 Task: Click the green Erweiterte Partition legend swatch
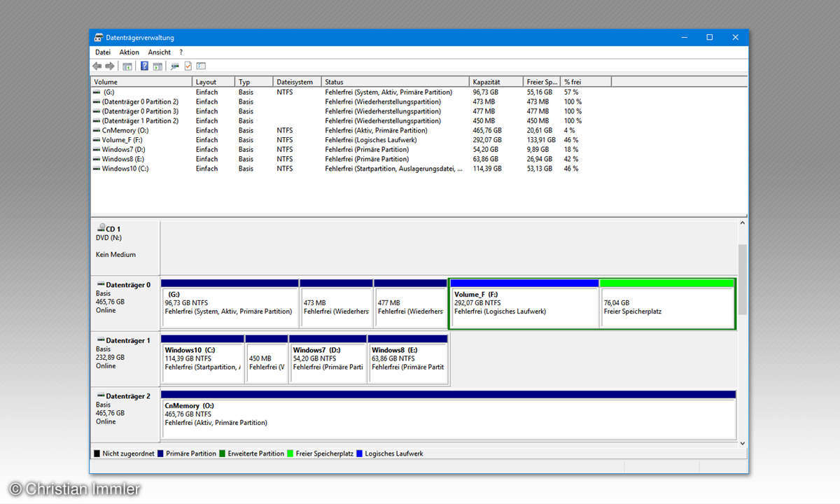click(x=222, y=454)
